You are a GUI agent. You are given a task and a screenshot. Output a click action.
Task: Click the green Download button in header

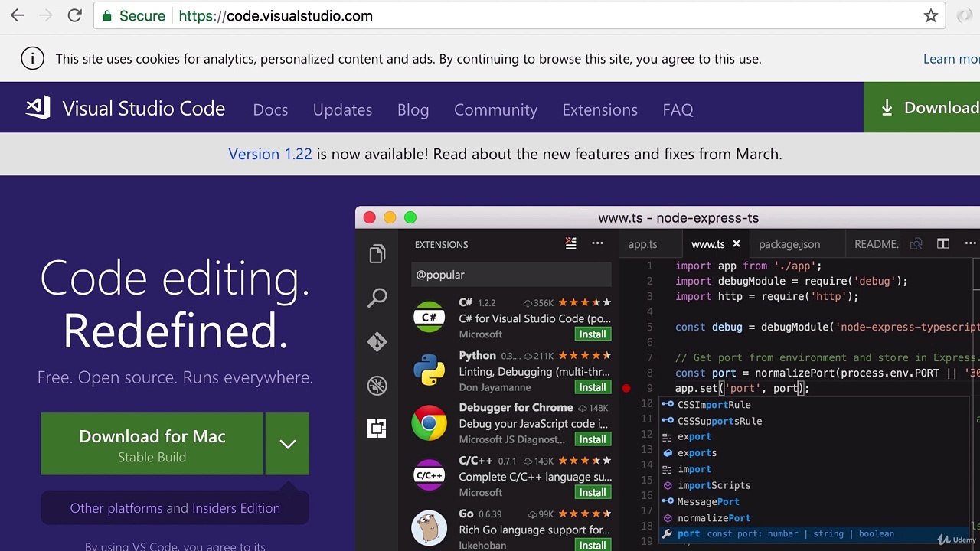pyautogui.click(x=922, y=107)
